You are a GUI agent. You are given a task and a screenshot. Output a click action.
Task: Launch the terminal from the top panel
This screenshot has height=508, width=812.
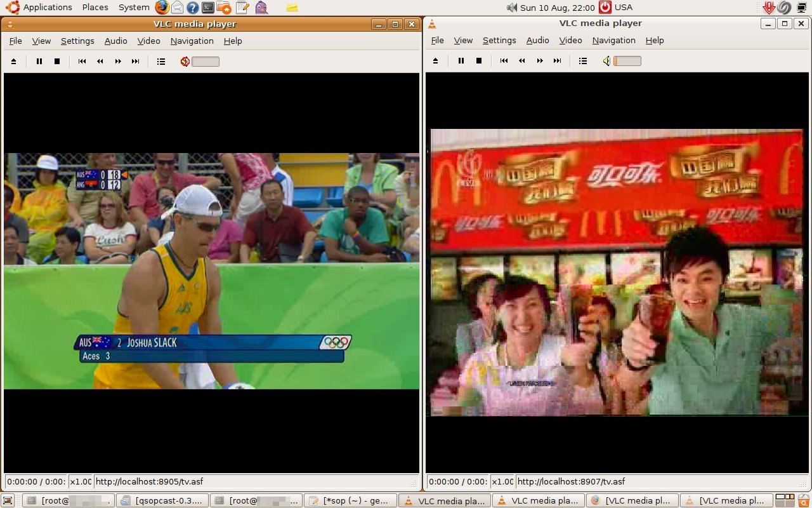click(208, 8)
